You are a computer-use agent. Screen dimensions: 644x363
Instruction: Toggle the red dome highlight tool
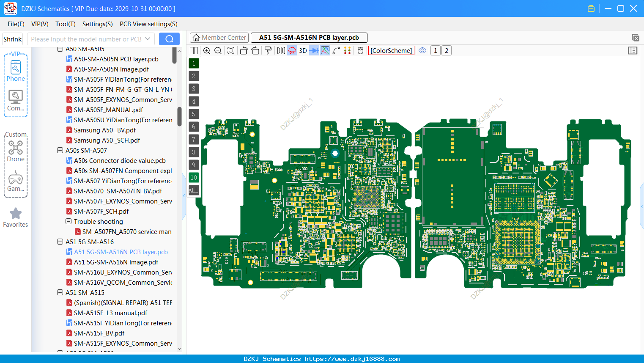(x=292, y=51)
